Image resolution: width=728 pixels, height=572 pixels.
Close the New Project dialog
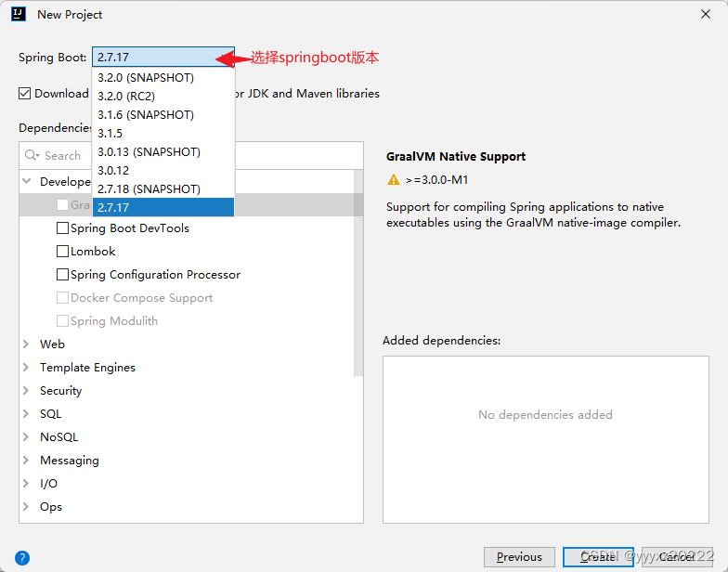click(706, 15)
